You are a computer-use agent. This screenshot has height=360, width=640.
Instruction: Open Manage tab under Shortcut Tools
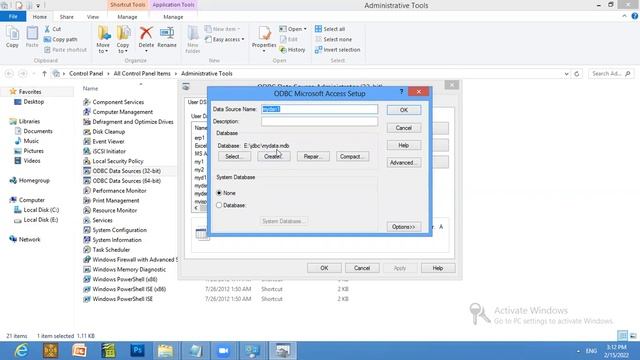point(127,17)
